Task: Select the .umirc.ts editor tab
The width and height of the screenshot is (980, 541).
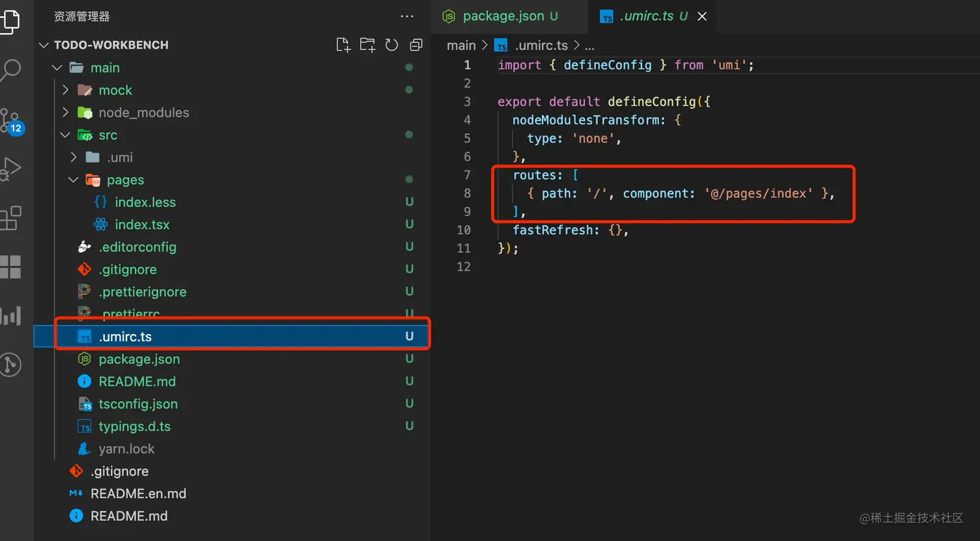Action: [x=651, y=16]
